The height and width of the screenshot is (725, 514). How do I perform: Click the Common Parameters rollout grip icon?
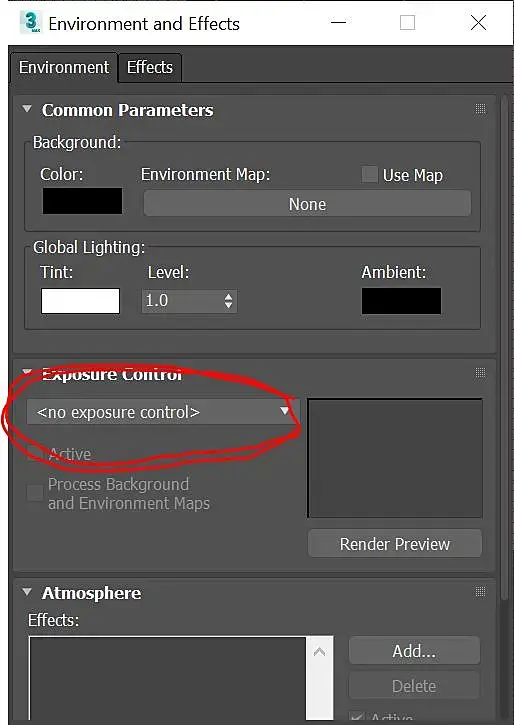[480, 109]
